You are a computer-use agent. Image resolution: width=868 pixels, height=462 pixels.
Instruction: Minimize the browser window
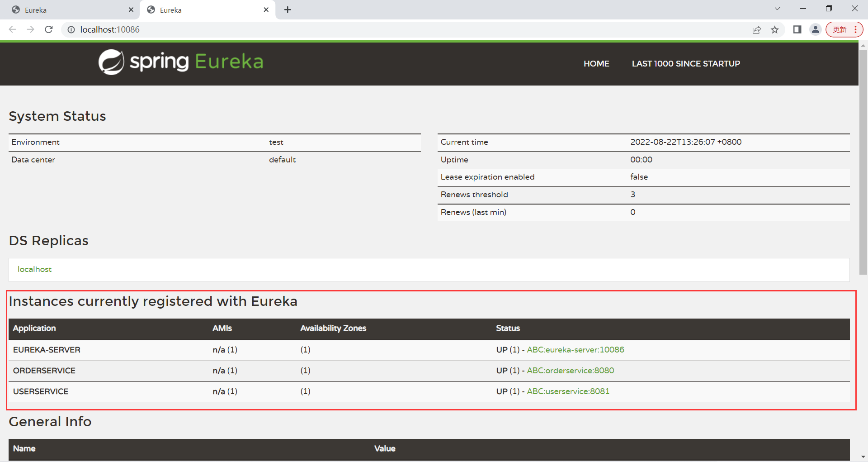803,9
